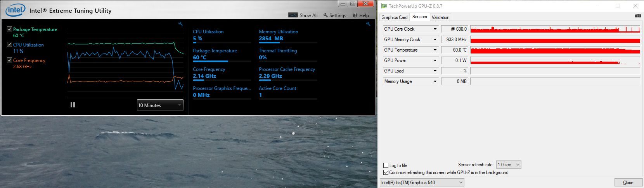This screenshot has width=644, height=188.
Task: Click the Thermal Throttling 0% value
Action: 263,57
